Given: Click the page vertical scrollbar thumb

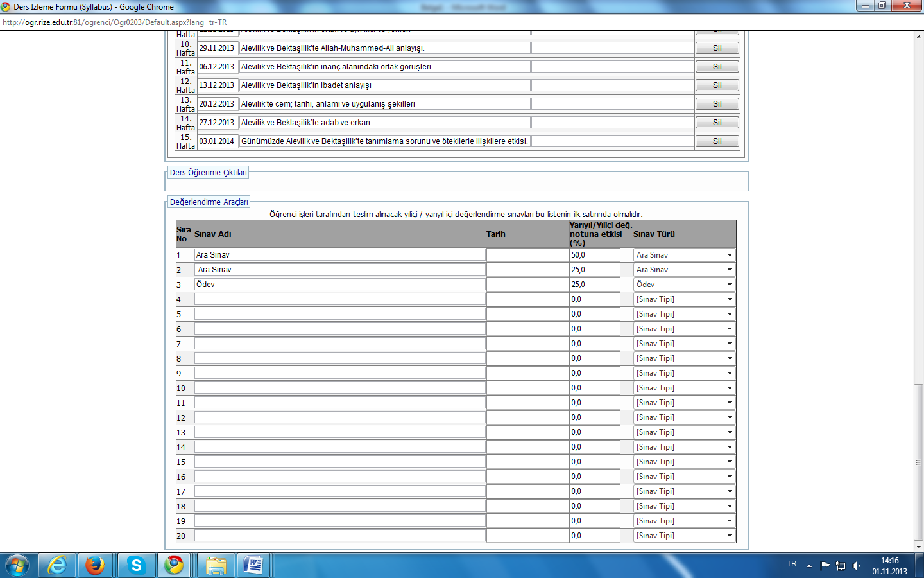Looking at the screenshot, I should [919, 461].
